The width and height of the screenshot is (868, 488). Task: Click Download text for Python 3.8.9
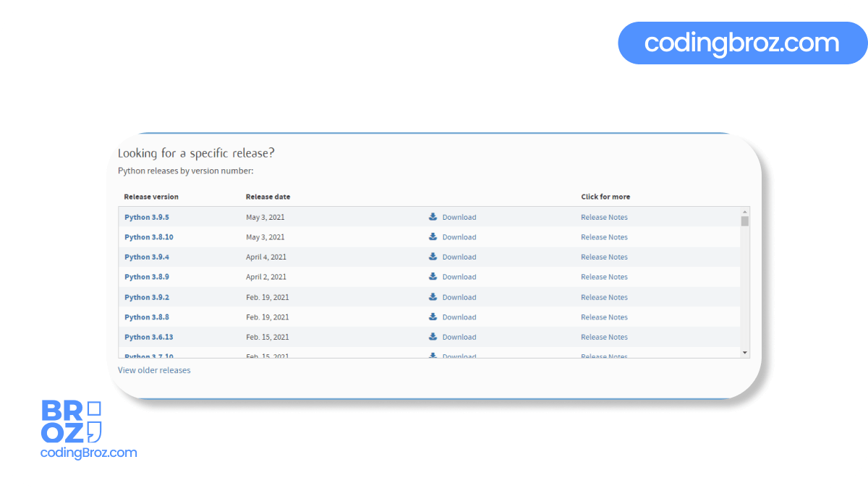[459, 277]
